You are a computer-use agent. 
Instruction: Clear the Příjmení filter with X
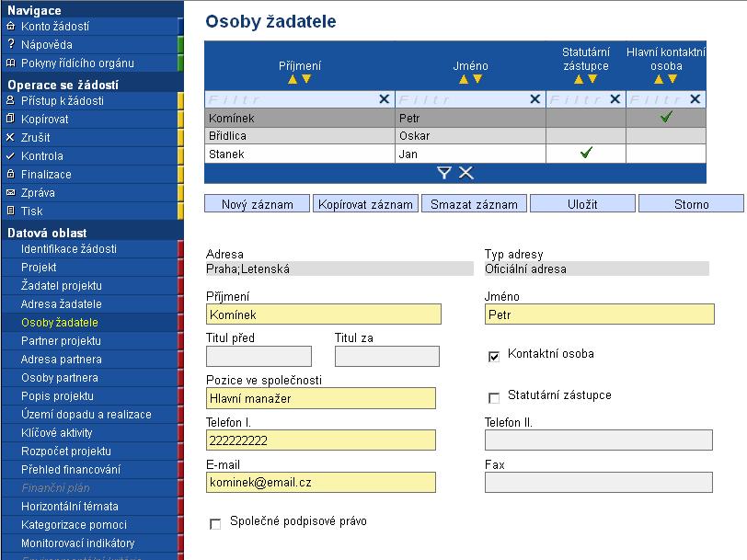(384, 99)
